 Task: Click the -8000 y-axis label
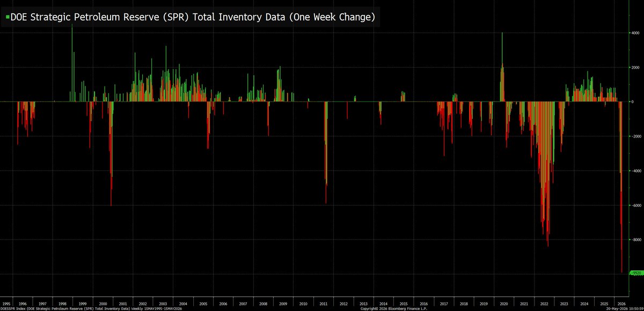coord(635,240)
